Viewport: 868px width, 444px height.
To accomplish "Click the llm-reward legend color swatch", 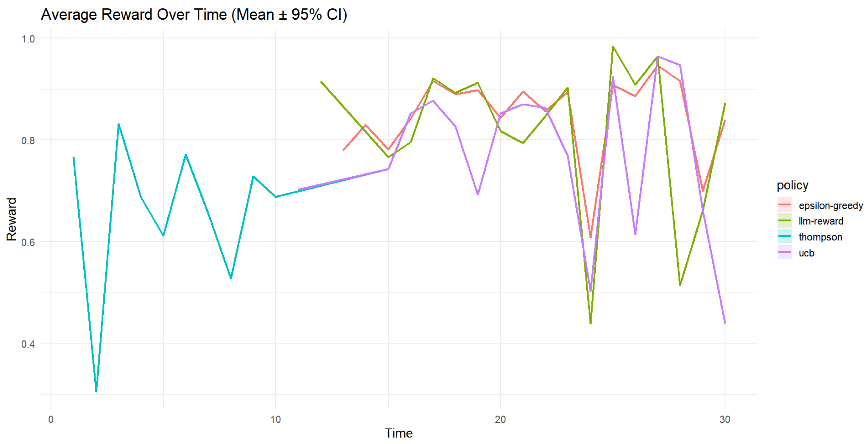I will [784, 221].
